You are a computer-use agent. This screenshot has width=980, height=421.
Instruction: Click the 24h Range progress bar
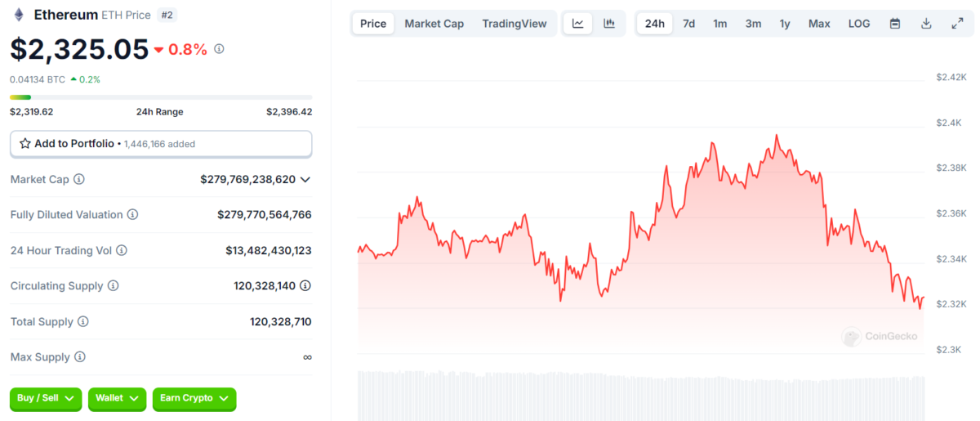click(x=161, y=97)
